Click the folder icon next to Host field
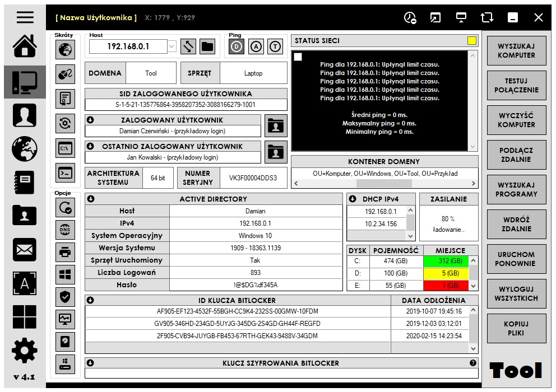556x392 pixels. tap(207, 46)
